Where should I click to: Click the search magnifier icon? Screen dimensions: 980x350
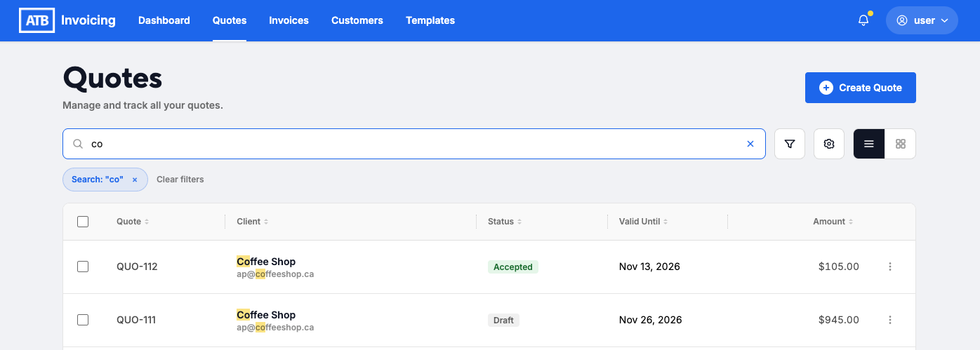tap(79, 144)
